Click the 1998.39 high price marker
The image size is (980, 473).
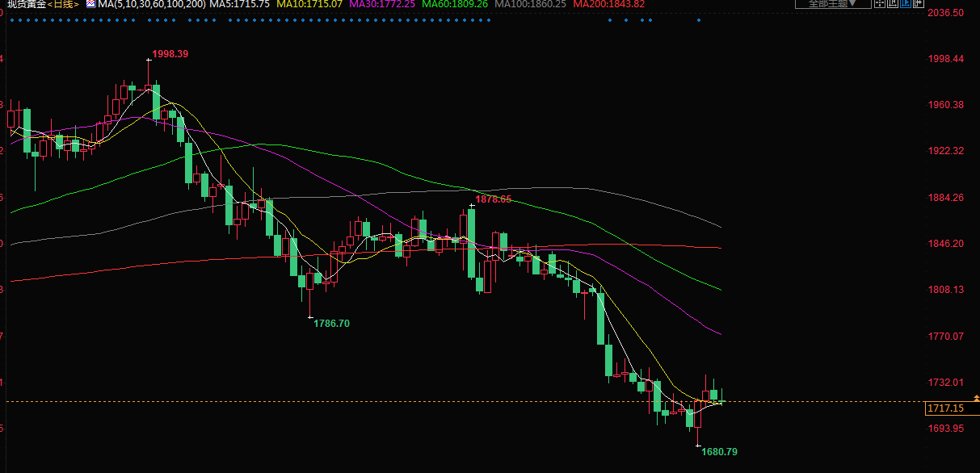pos(170,54)
